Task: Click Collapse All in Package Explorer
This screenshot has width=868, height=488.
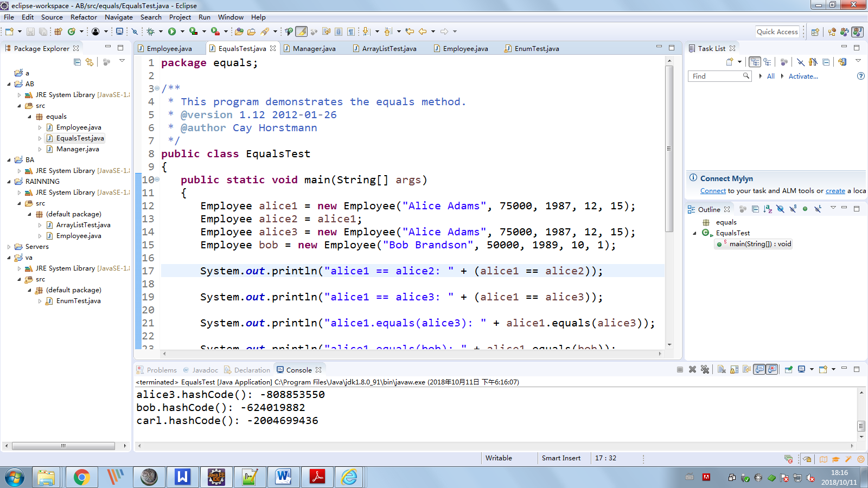Action: click(77, 62)
